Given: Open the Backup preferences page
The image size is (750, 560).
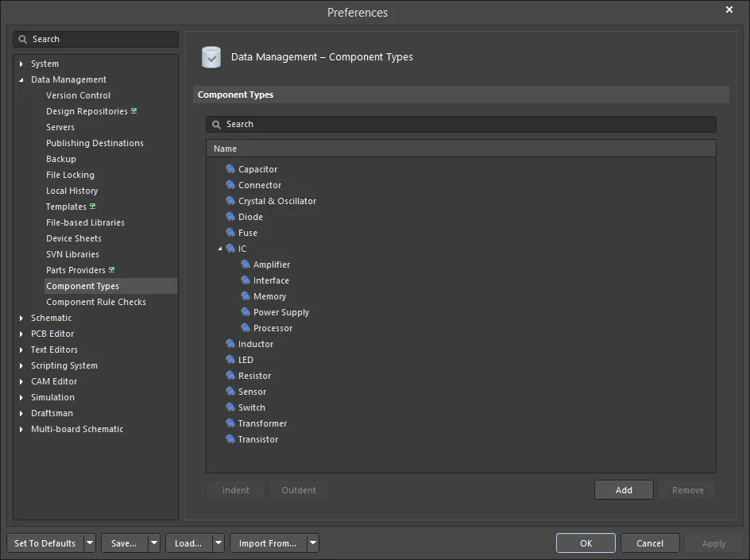Looking at the screenshot, I should [x=60, y=159].
